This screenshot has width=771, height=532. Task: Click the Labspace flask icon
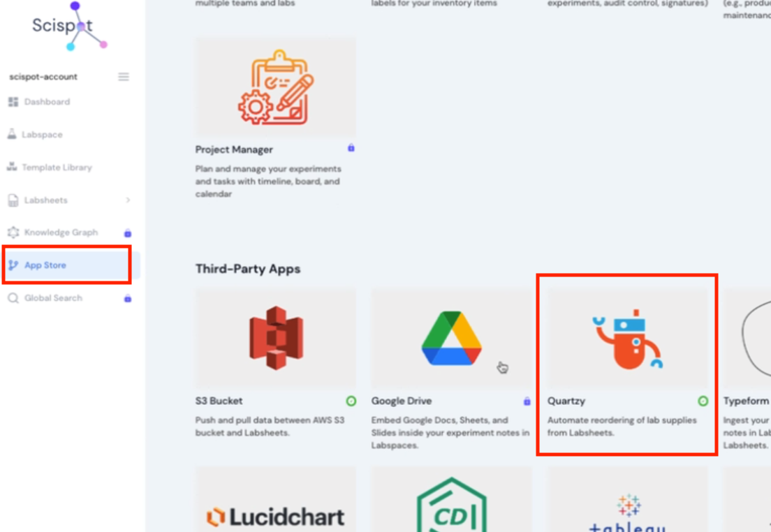coord(12,134)
